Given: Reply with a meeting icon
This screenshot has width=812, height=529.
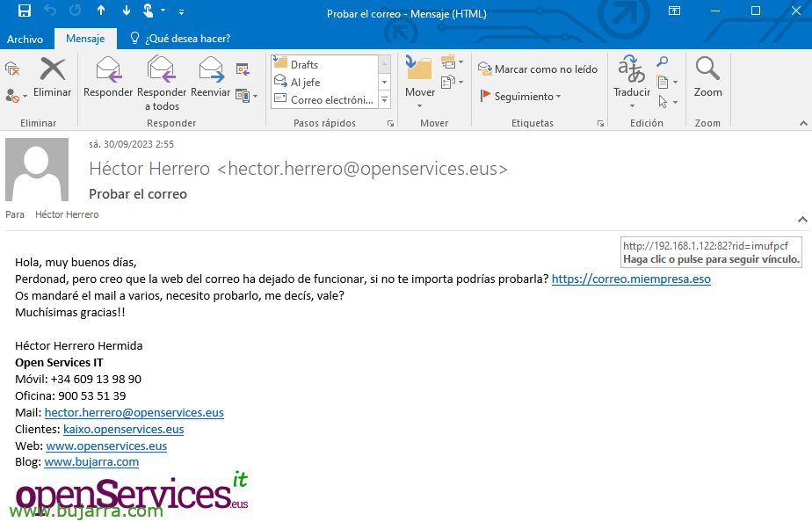Looking at the screenshot, I should click(243, 69).
